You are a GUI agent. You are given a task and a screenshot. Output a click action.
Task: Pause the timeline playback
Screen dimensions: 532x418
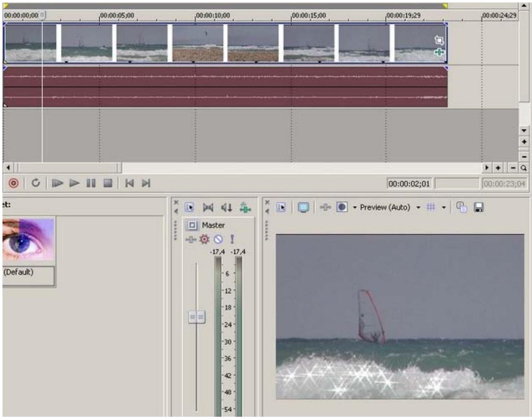(x=91, y=183)
